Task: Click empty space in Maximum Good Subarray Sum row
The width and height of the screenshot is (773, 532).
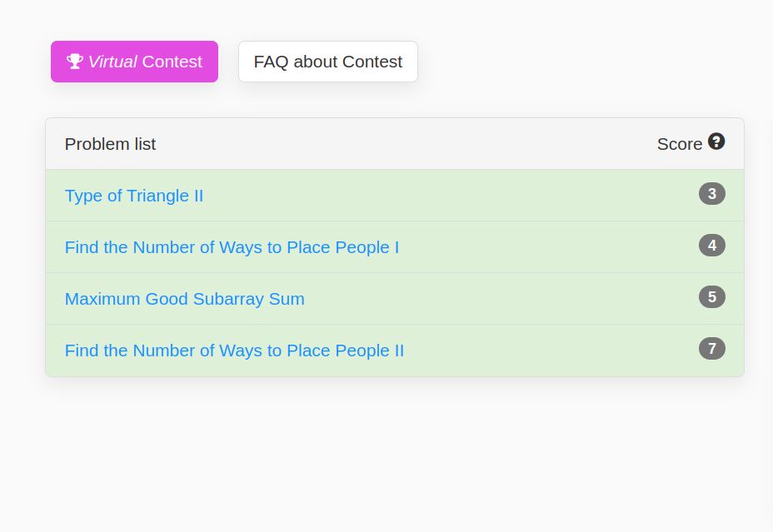Action: click(500, 299)
